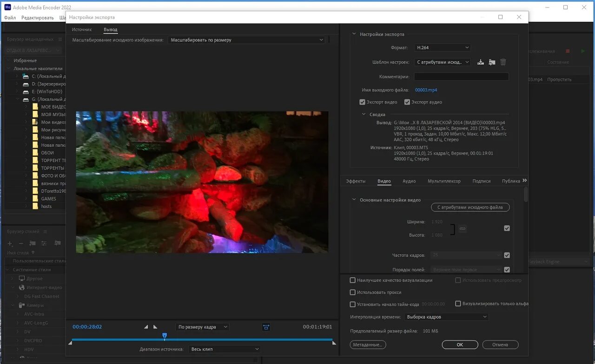
Task: Click the Комментарии text field
Action: tap(461, 77)
